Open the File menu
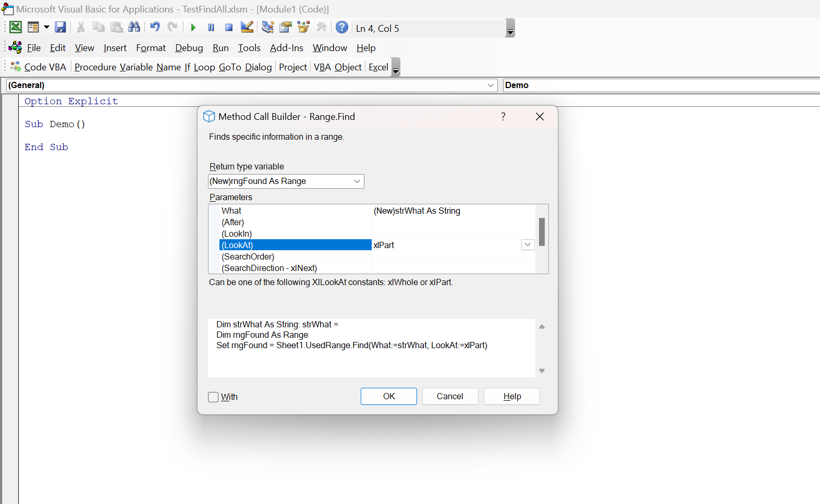The height and width of the screenshot is (504, 820). [x=34, y=48]
